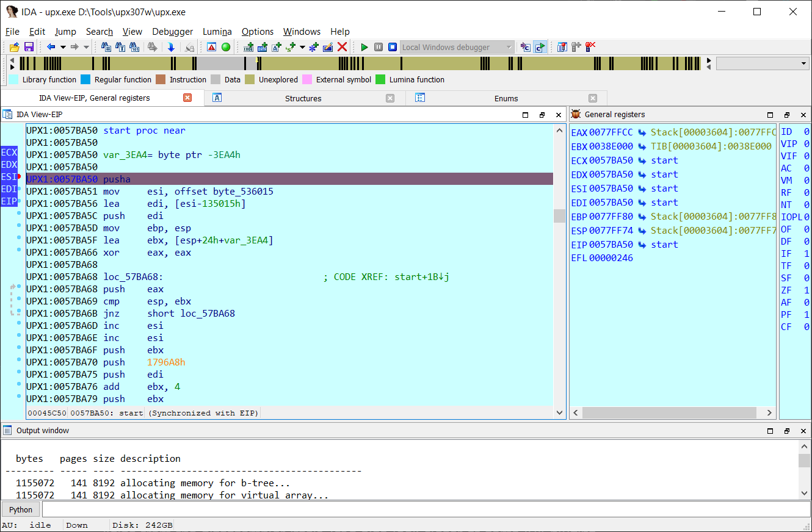Click the text search binoculars icon
Viewport: 812px width, 532px height.
(x=121, y=47)
